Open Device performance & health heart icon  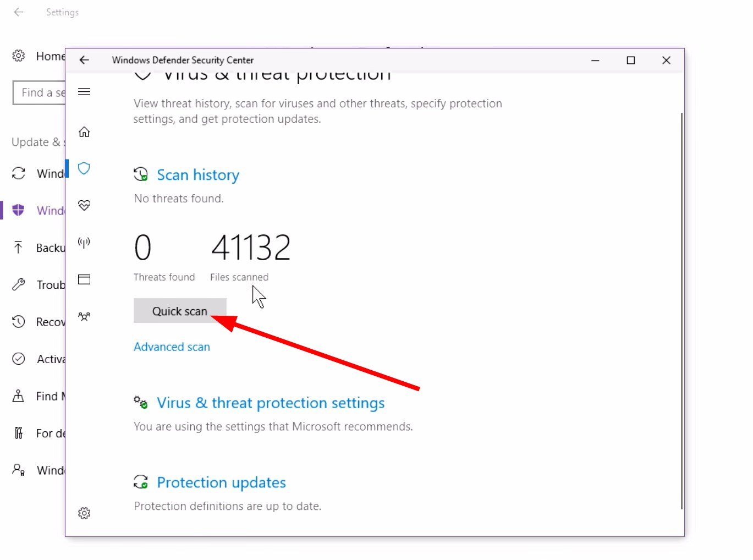coord(84,205)
